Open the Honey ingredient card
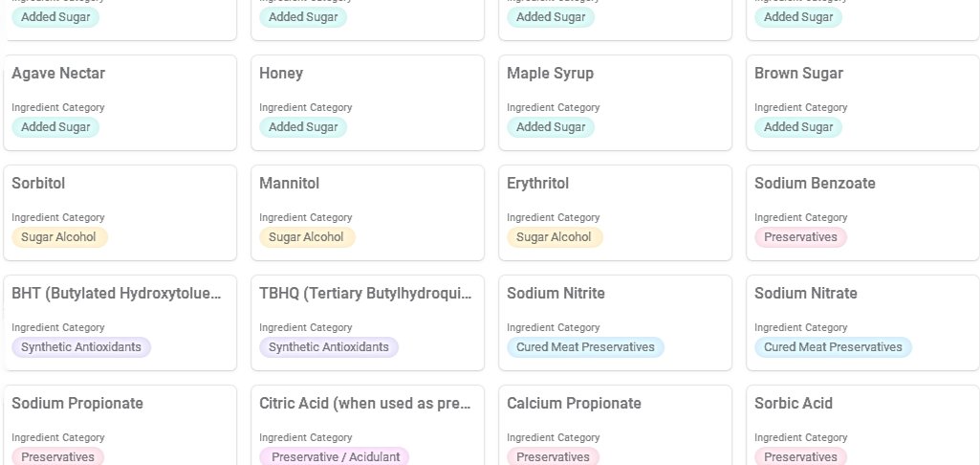The image size is (980, 465). pyautogui.click(x=367, y=102)
